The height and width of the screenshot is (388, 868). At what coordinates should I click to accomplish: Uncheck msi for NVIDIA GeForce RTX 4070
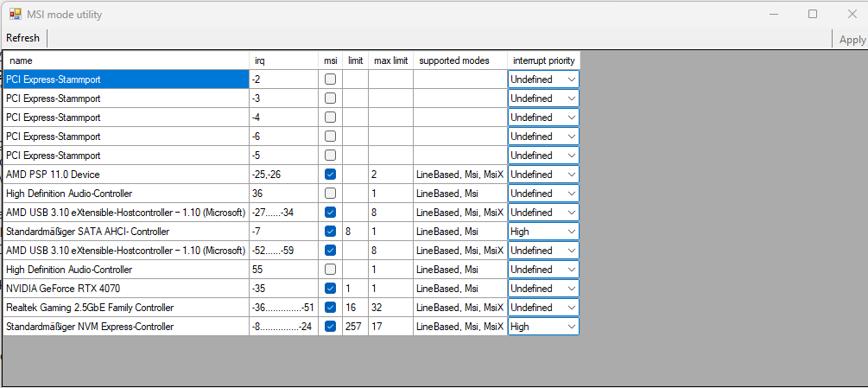[330, 289]
